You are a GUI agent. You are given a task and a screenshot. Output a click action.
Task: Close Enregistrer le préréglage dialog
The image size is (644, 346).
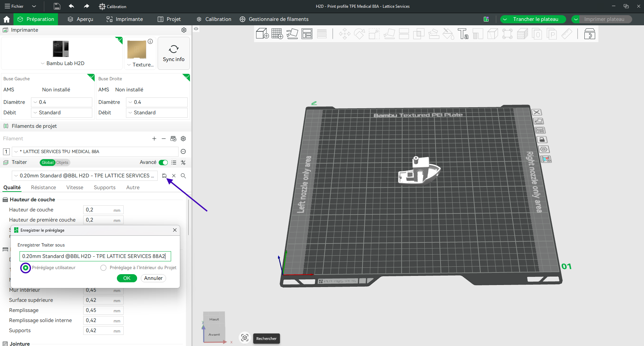click(175, 230)
